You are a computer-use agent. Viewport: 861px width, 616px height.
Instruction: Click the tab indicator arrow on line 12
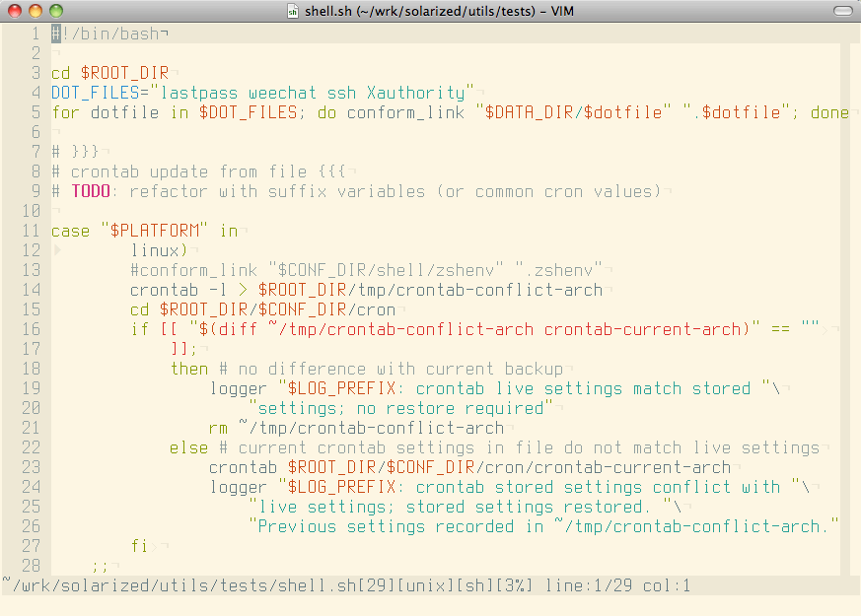click(56, 250)
